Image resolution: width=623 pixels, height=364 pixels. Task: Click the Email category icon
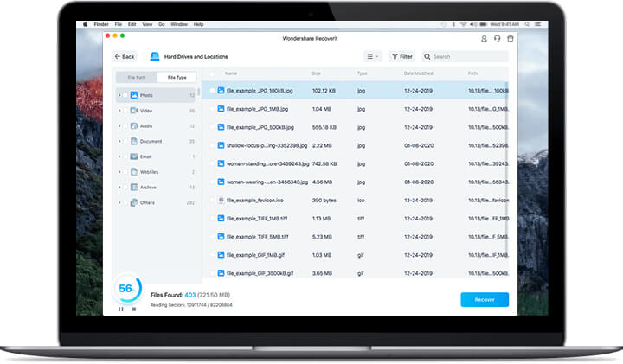(x=134, y=156)
